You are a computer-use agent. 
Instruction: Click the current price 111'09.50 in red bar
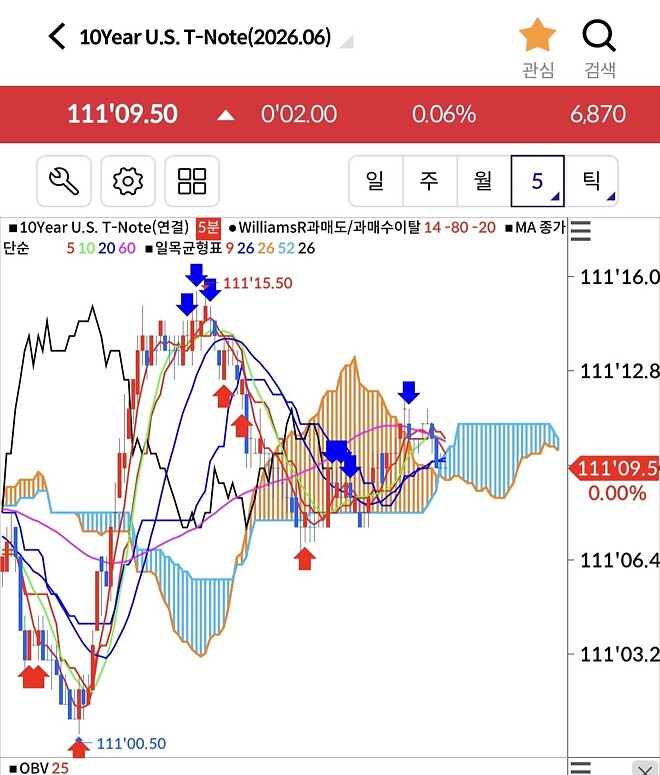pyautogui.click(x=122, y=115)
